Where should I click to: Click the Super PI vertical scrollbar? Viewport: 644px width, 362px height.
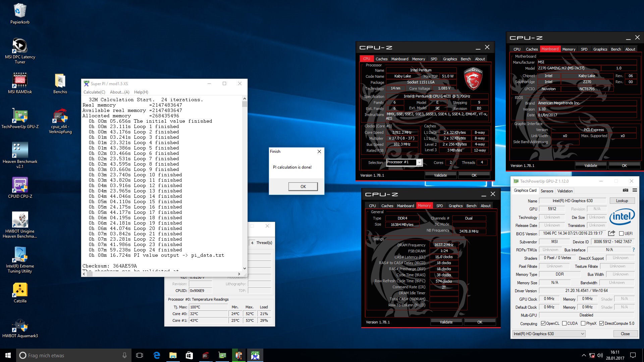pos(245,183)
